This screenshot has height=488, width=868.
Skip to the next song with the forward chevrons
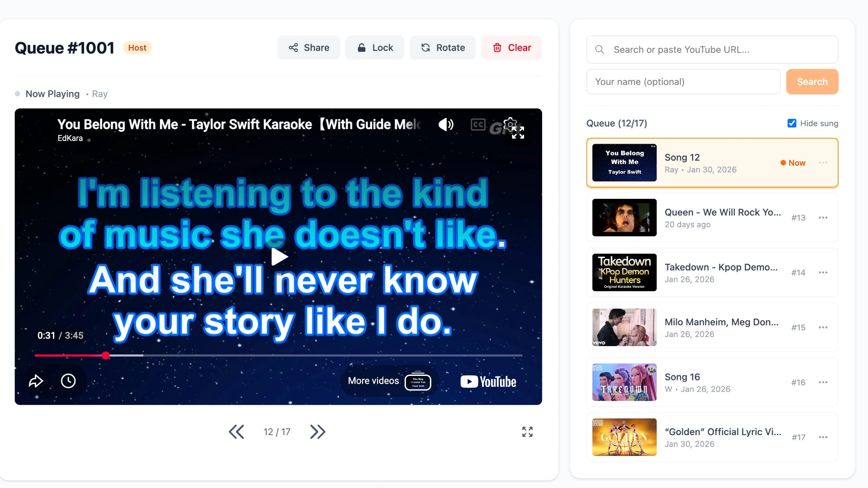[318, 432]
